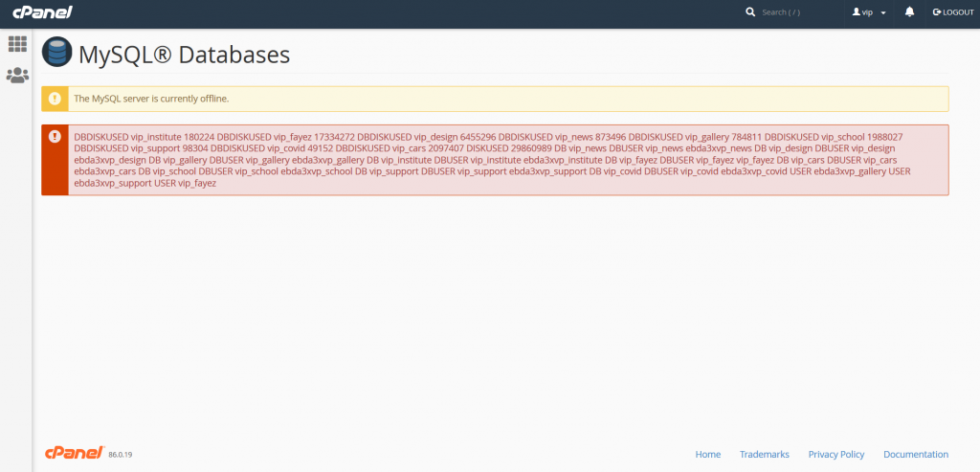
Task: Open the notifications bell
Action: pos(909,12)
